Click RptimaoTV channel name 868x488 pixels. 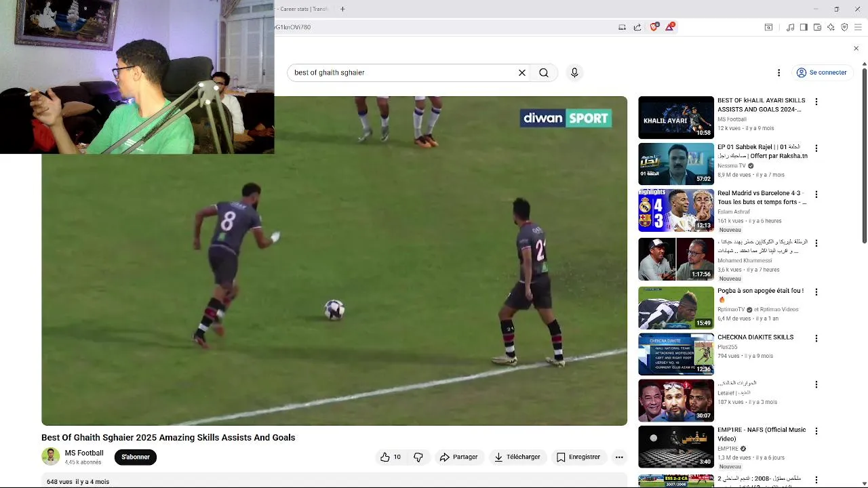(732, 310)
